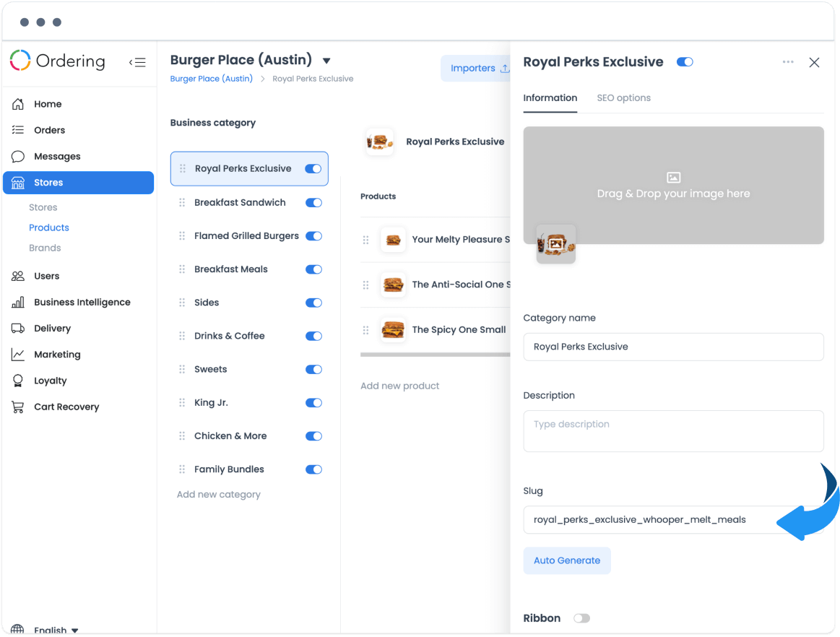
Task: Turn off the Sides category
Action: pos(313,303)
